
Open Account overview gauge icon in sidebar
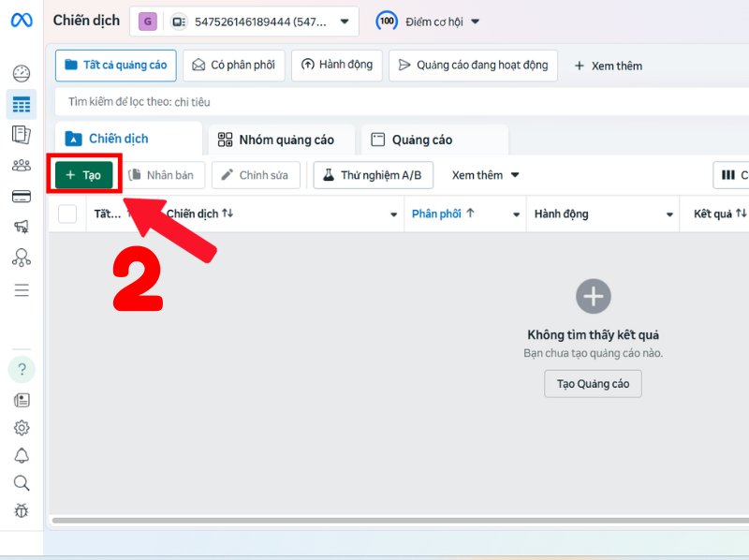pyautogui.click(x=22, y=74)
